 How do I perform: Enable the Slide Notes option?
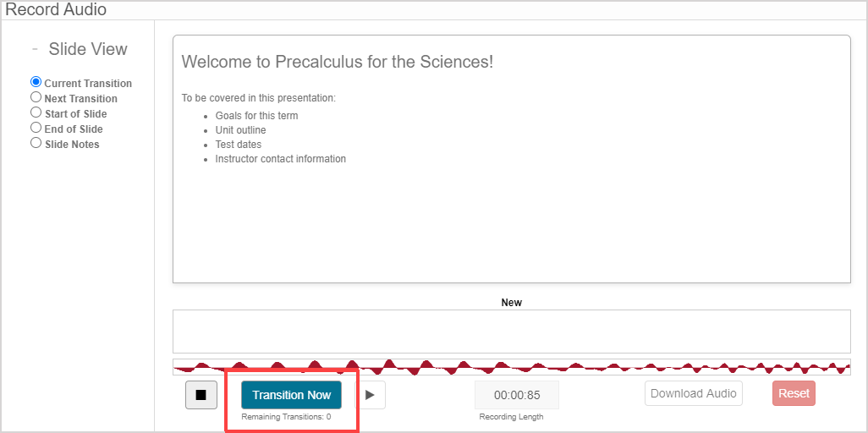click(36, 144)
